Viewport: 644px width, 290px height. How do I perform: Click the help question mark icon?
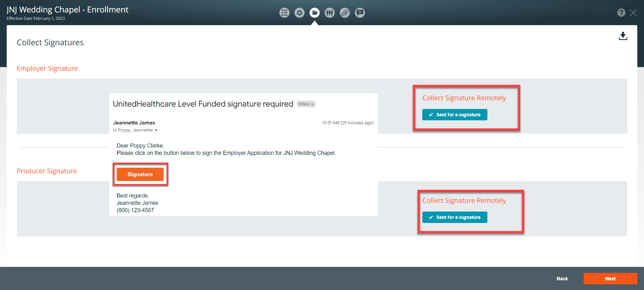point(621,13)
